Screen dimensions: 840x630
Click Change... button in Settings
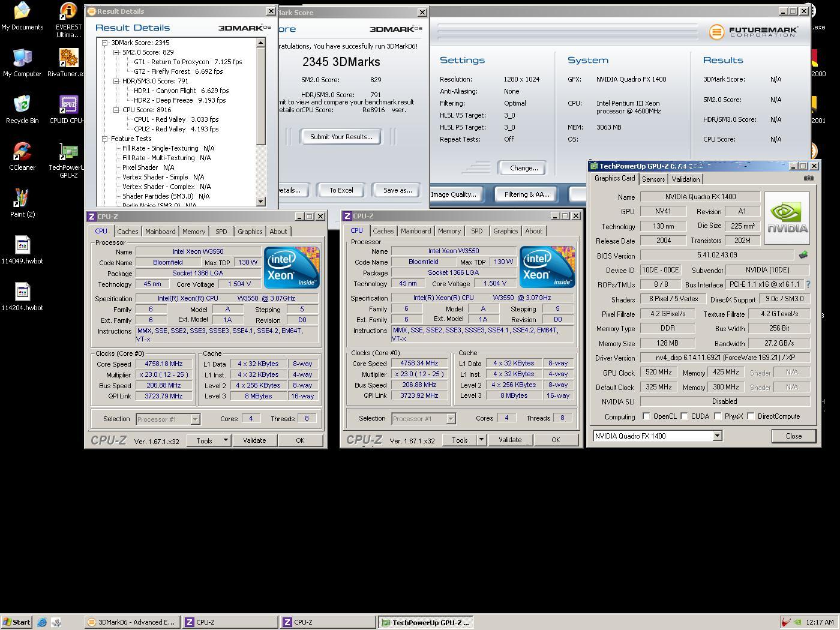point(524,168)
